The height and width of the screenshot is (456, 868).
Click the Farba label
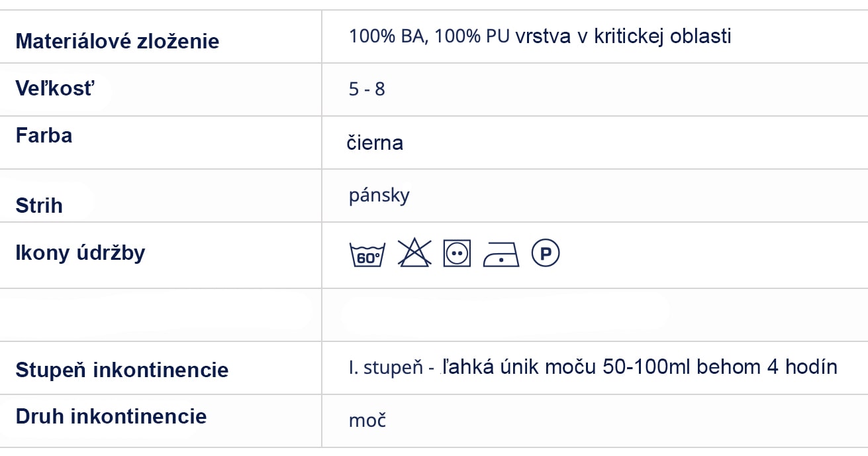(44, 136)
